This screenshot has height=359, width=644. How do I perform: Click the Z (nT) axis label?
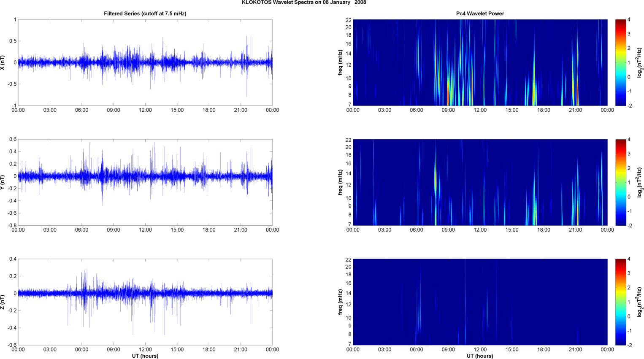click(x=3, y=302)
